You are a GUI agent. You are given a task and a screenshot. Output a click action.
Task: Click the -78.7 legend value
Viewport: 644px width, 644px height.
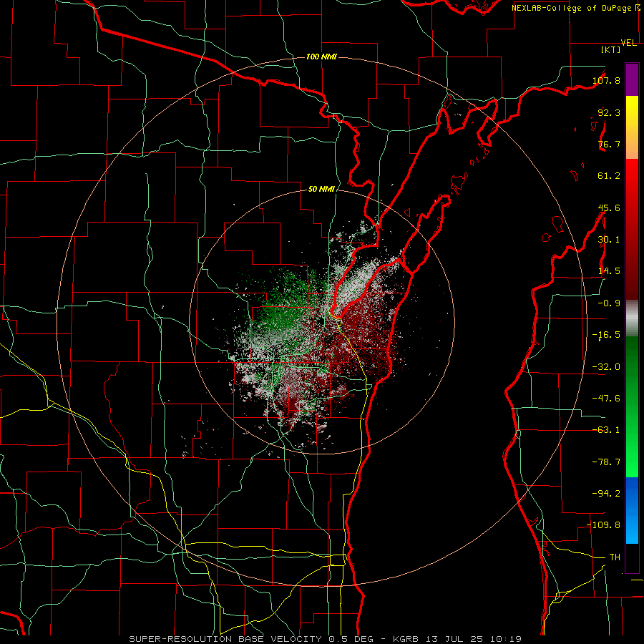(606, 462)
